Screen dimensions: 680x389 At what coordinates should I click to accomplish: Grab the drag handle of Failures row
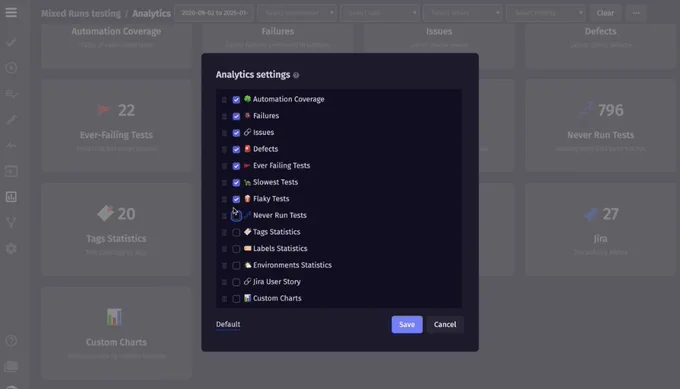click(224, 116)
